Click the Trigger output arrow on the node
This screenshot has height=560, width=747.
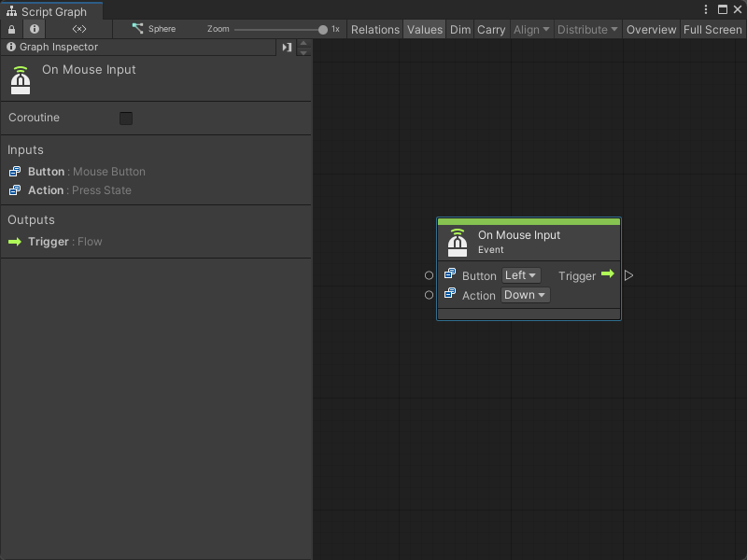coord(609,275)
